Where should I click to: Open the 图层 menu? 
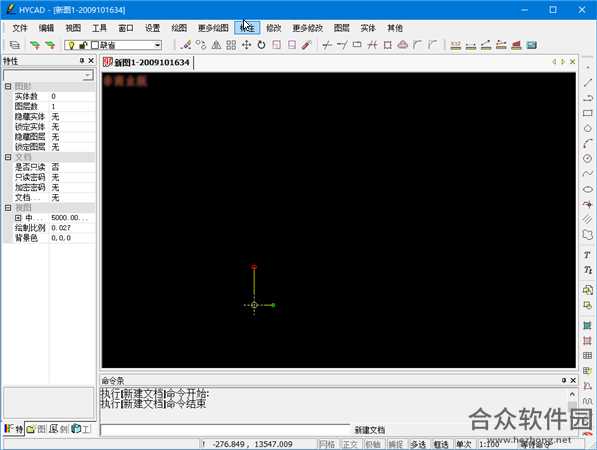tap(342, 28)
